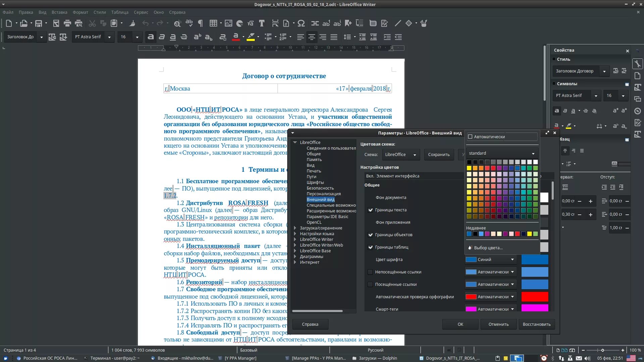Pick the black swatch in the Недавнее row
Viewport: 644px width, 362px height.
click(475, 234)
